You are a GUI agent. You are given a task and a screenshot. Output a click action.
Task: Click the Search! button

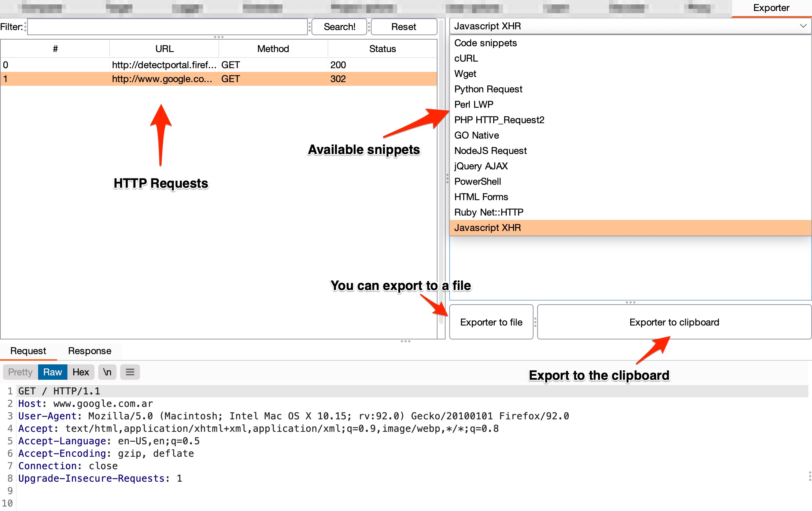(x=339, y=27)
